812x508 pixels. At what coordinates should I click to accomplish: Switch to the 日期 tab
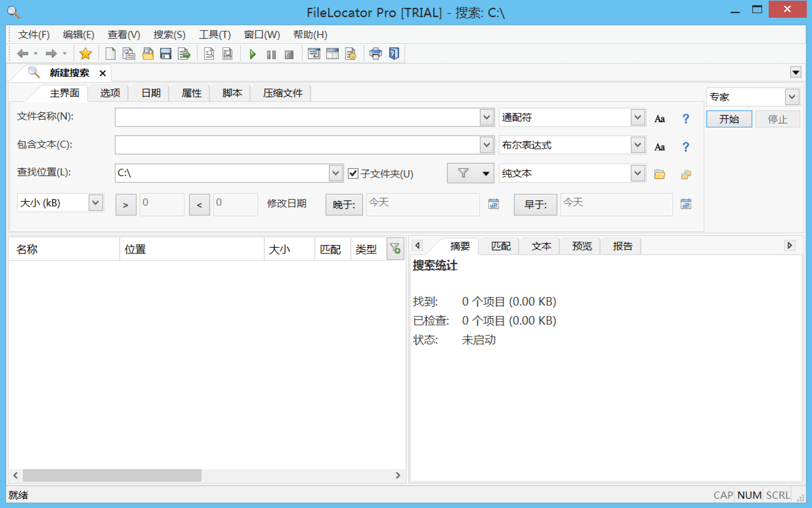point(151,93)
